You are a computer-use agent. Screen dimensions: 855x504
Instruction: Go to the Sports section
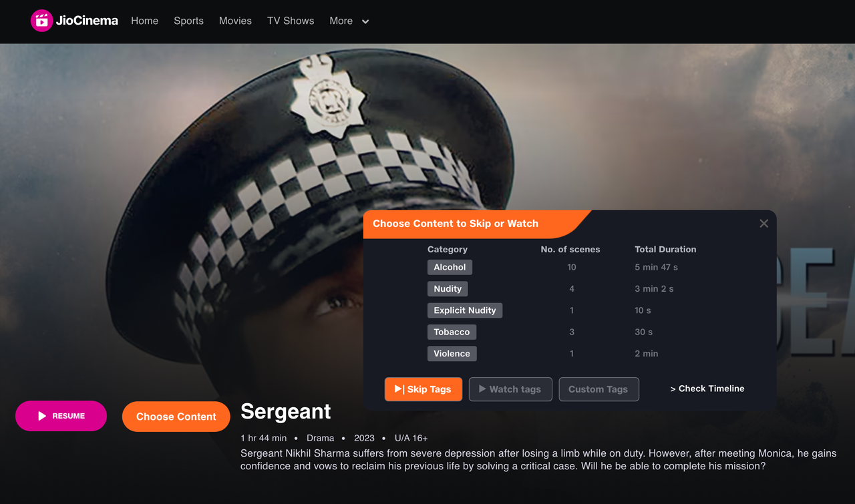point(188,21)
